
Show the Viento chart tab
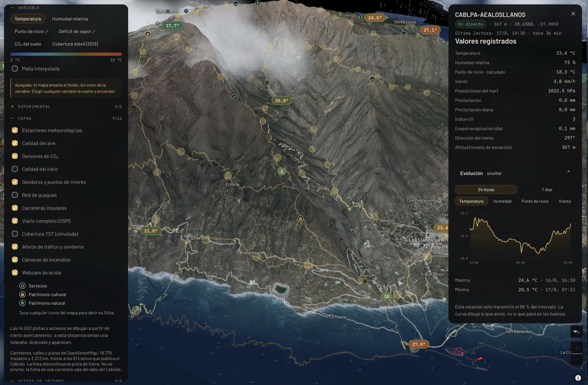(x=565, y=201)
